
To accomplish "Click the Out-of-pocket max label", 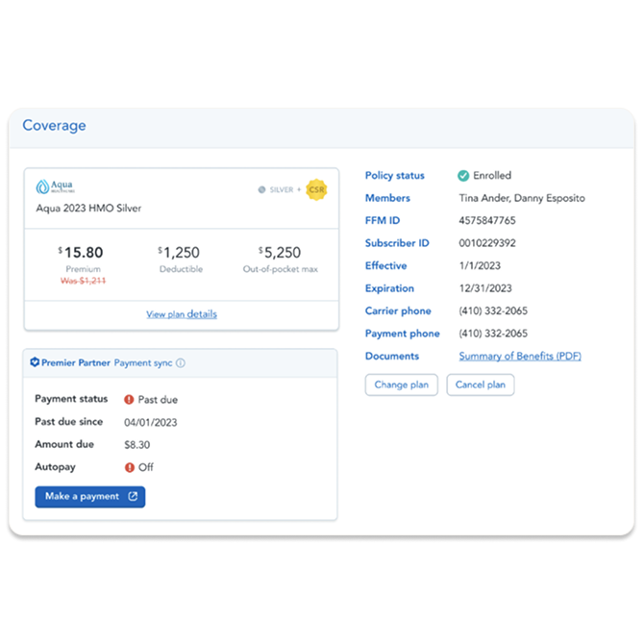I will click(x=281, y=269).
